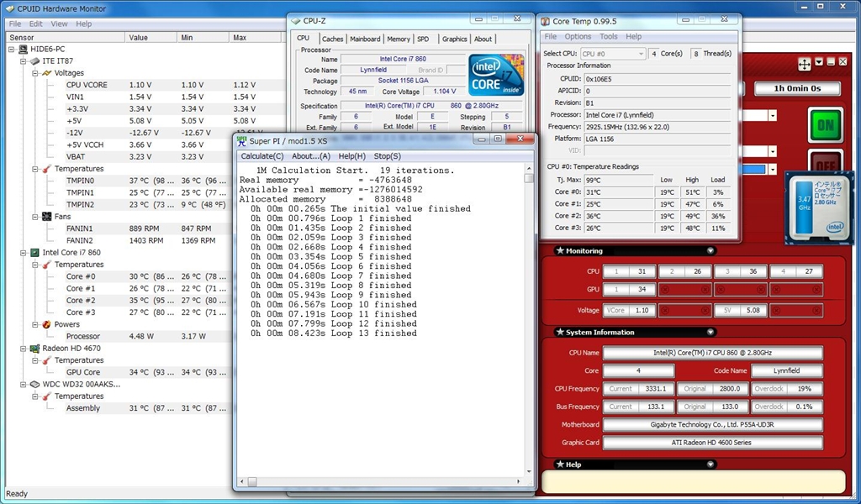Click the WDC WD32 hard drive icon

(x=34, y=385)
